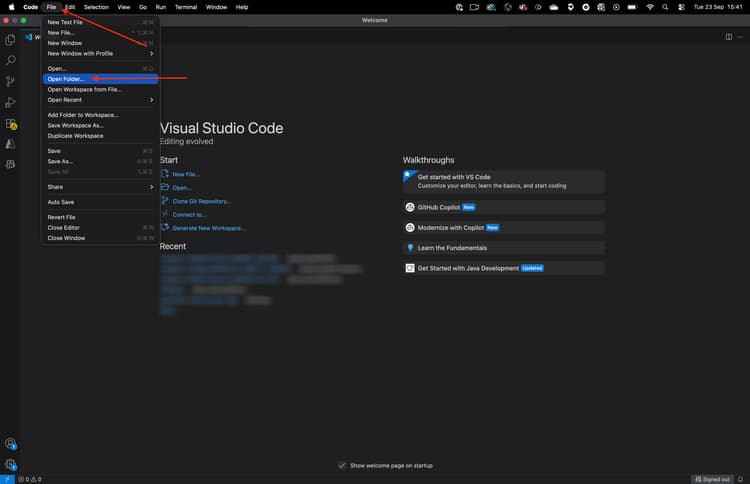
Task: Open the Apple menu
Action: click(11, 7)
